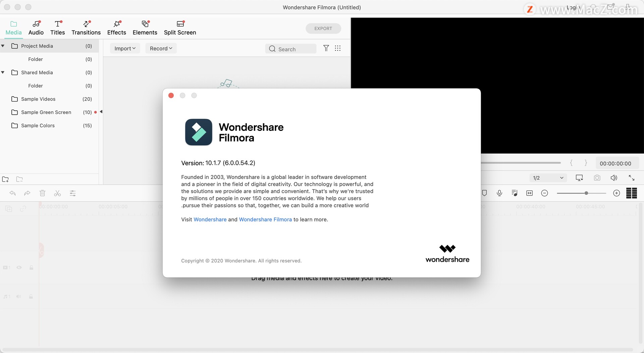This screenshot has width=644, height=353.
Task: Click the Redo arrow icon
Action: [27, 193]
